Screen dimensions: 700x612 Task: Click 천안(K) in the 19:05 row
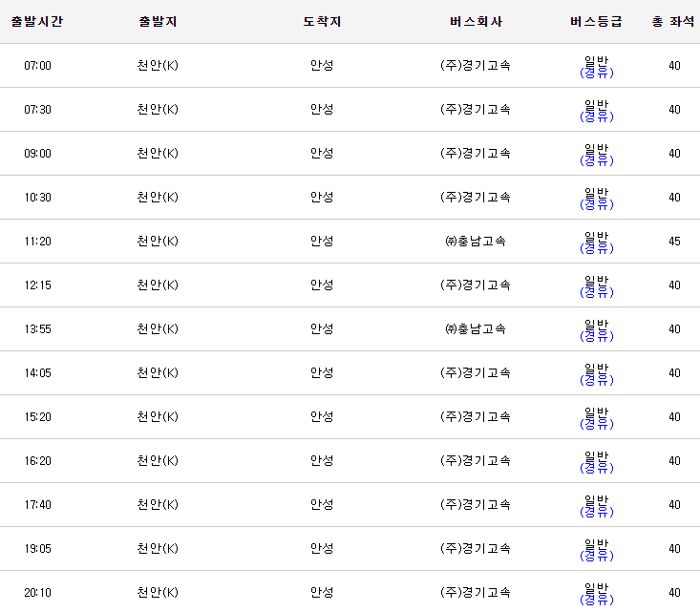pos(158,548)
